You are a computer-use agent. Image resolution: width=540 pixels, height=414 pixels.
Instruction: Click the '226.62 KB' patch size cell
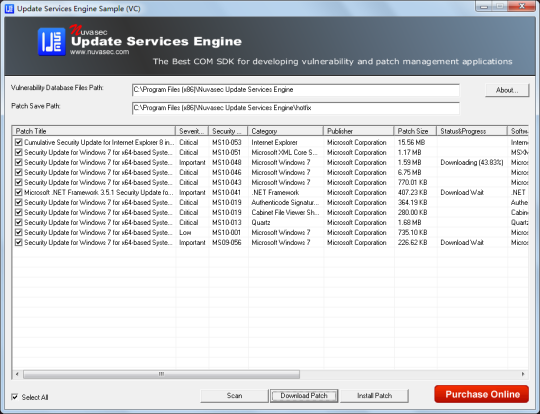click(x=412, y=242)
